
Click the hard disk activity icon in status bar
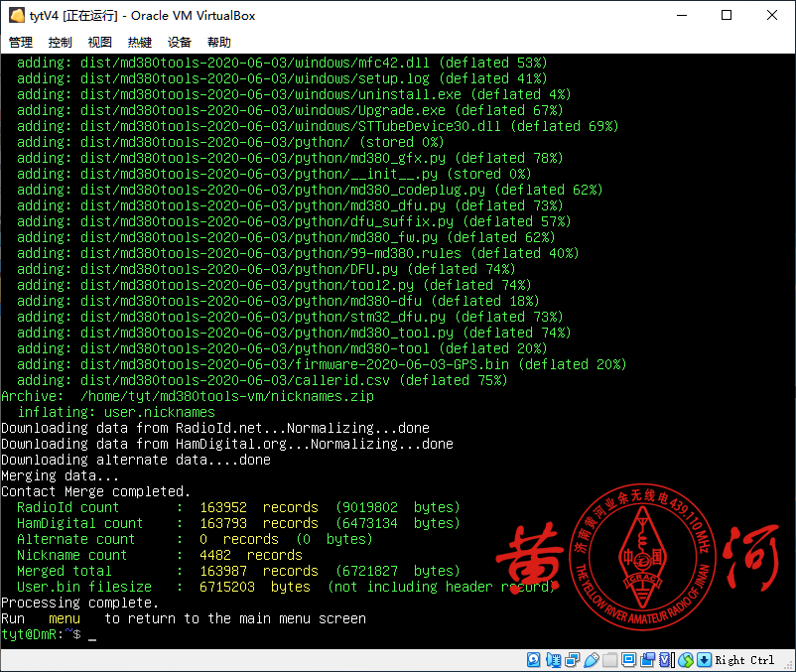[532, 659]
